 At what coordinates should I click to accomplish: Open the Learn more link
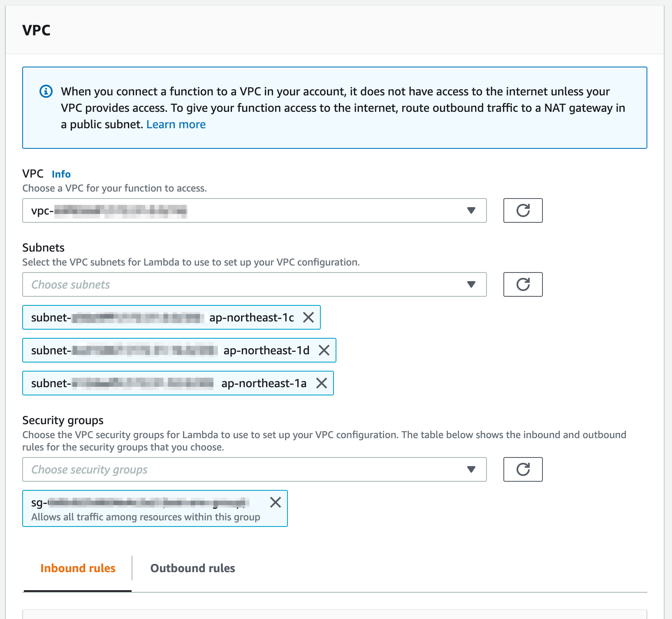point(176,125)
